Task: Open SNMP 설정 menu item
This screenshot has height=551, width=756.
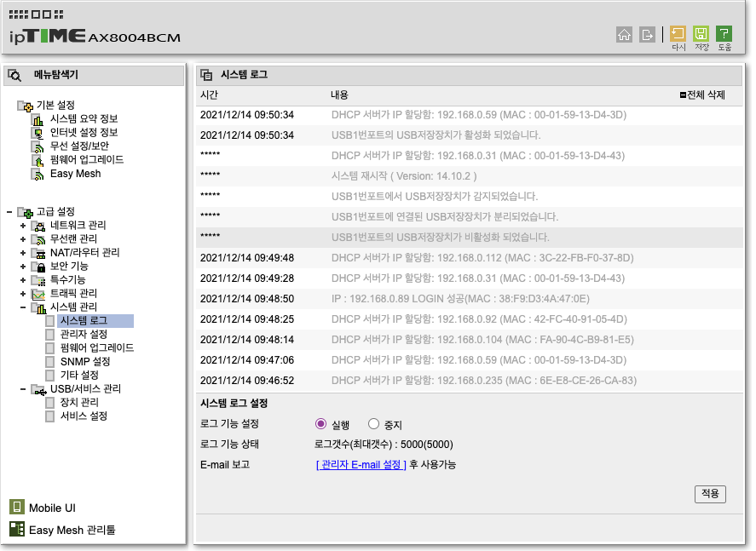Action: [85, 362]
